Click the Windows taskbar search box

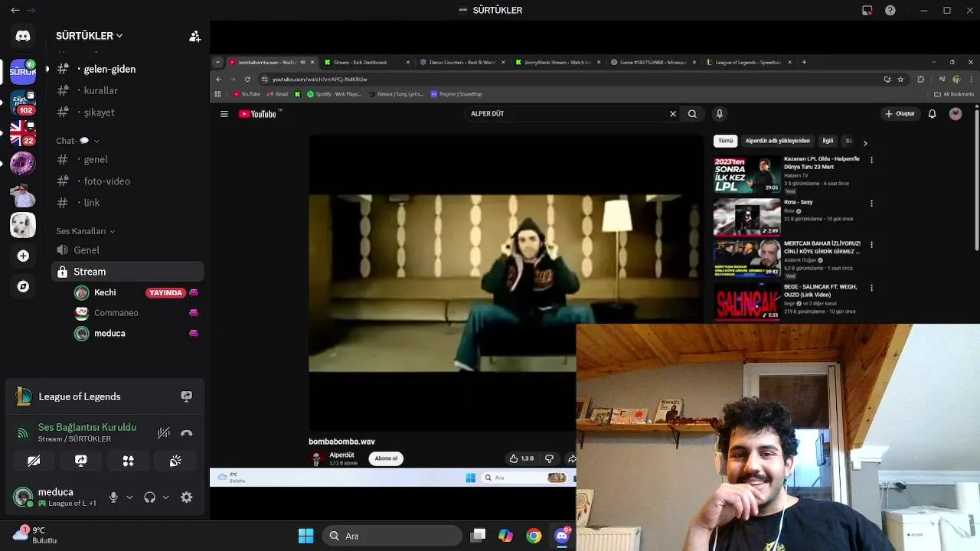coord(392,536)
